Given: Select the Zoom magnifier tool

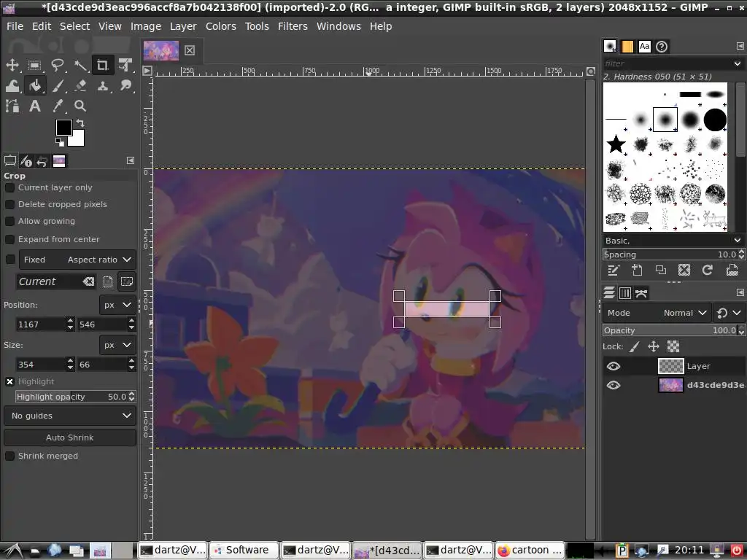Looking at the screenshot, I should click(80, 106).
